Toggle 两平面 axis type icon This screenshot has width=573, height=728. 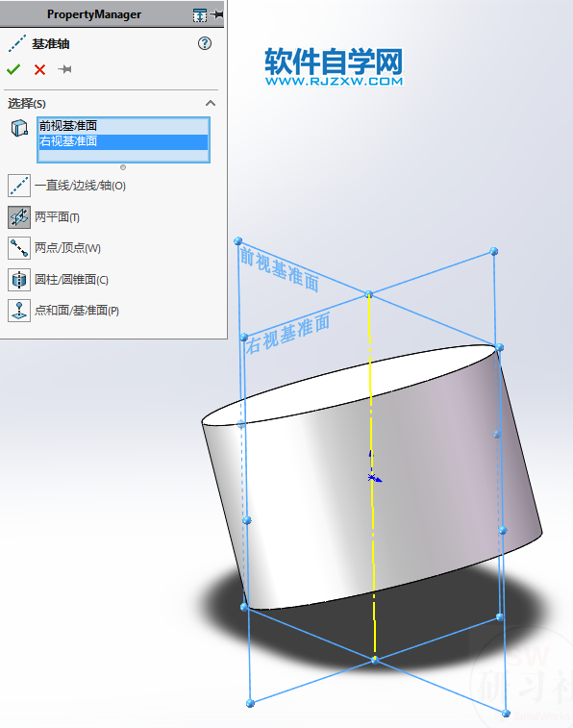click(x=19, y=216)
